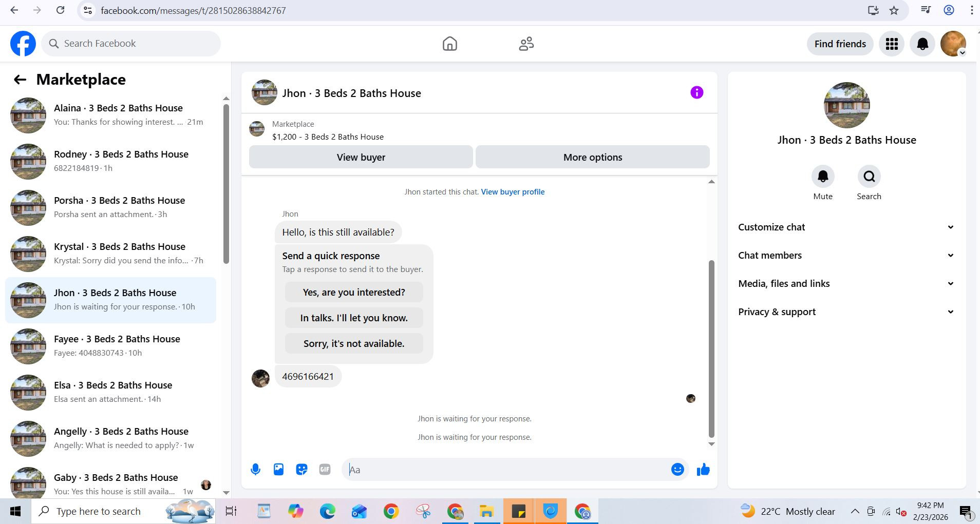Send 'In talks. I'll let you know.' response
Viewport: 980px width, 524px height.
(x=354, y=318)
